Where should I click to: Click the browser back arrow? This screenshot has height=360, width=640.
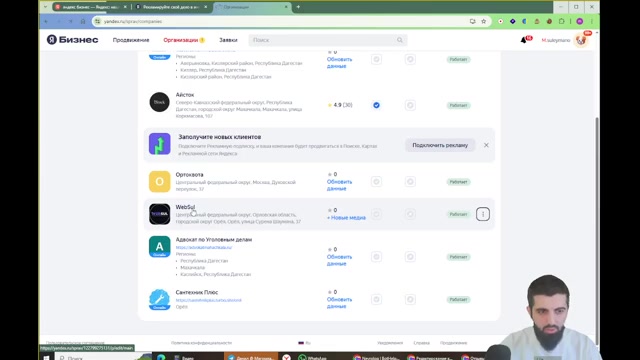point(47,21)
